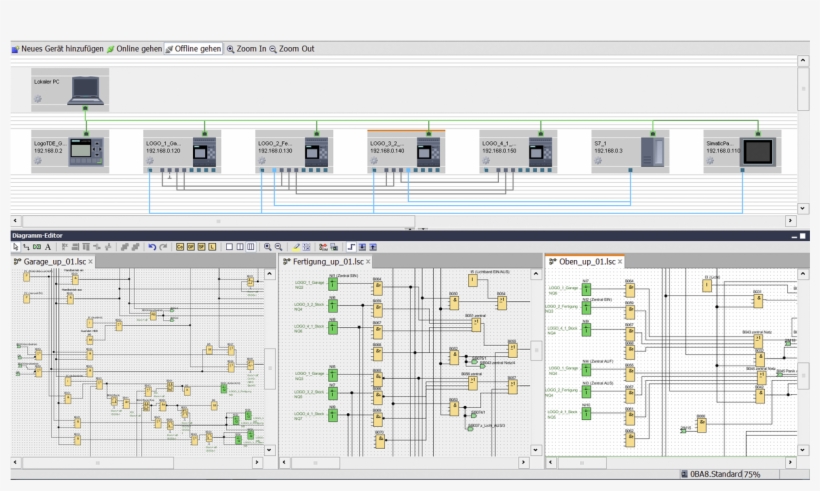Toggle single-window layout view icon
The width and height of the screenshot is (820, 491).
click(x=228, y=246)
